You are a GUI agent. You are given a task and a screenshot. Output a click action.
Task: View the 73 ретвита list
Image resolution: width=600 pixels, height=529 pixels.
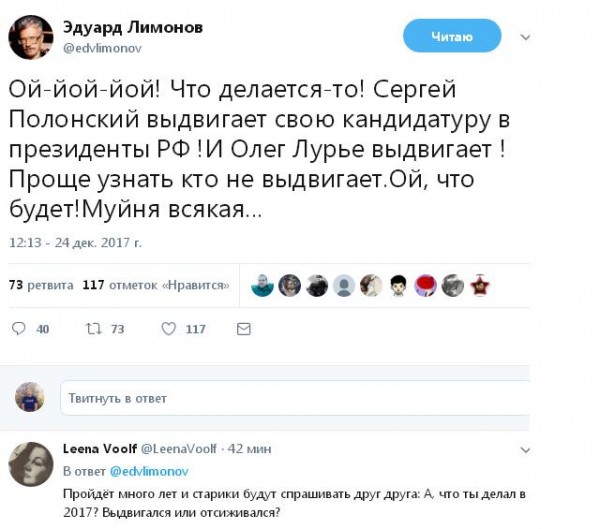click(x=41, y=285)
